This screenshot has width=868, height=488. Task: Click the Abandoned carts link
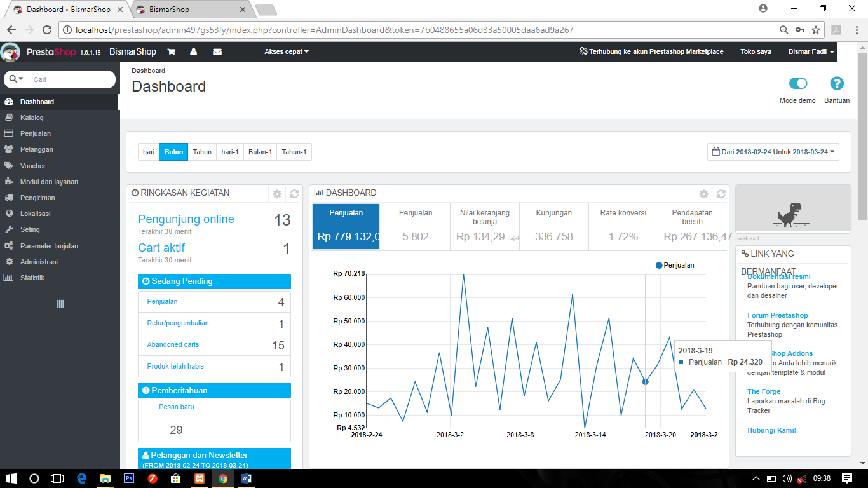tap(173, 344)
